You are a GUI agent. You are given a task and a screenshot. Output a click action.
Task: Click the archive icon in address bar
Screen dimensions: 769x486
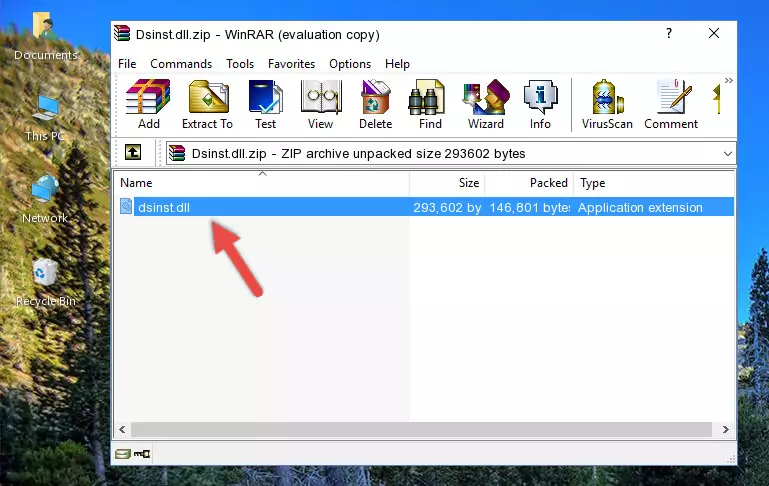(x=177, y=153)
